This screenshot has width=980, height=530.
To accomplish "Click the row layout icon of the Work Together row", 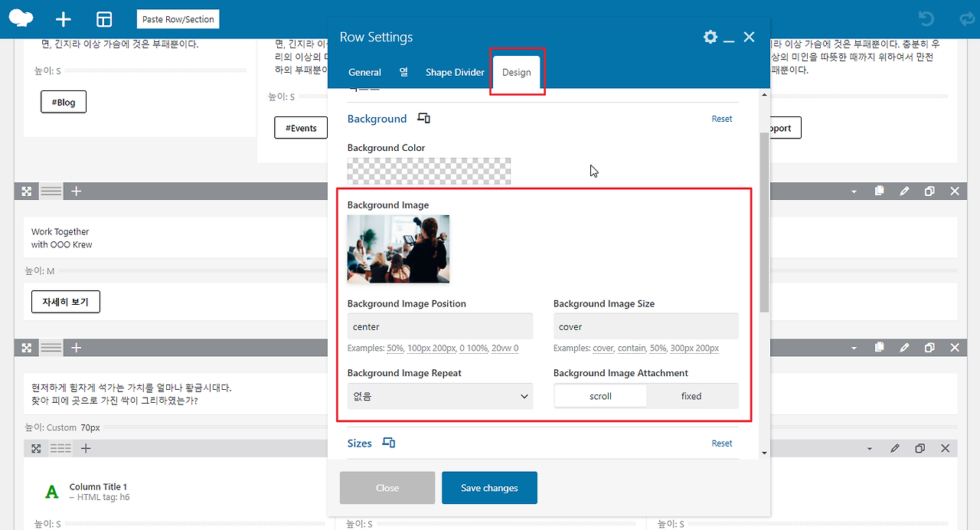I will [51, 191].
